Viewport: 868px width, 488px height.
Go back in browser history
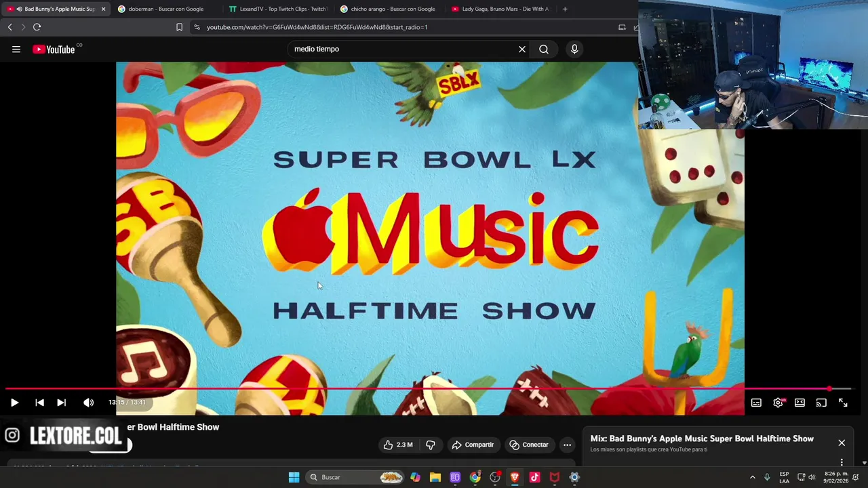point(9,27)
